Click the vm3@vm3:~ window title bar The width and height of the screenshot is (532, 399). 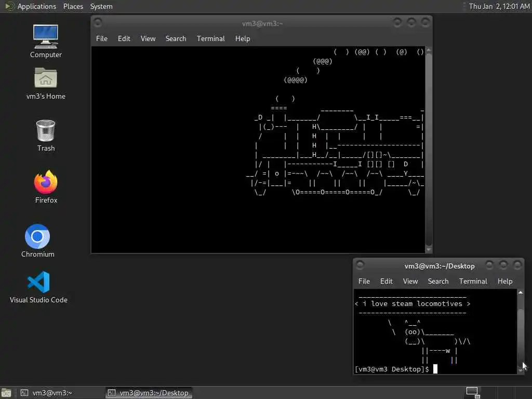262,23
